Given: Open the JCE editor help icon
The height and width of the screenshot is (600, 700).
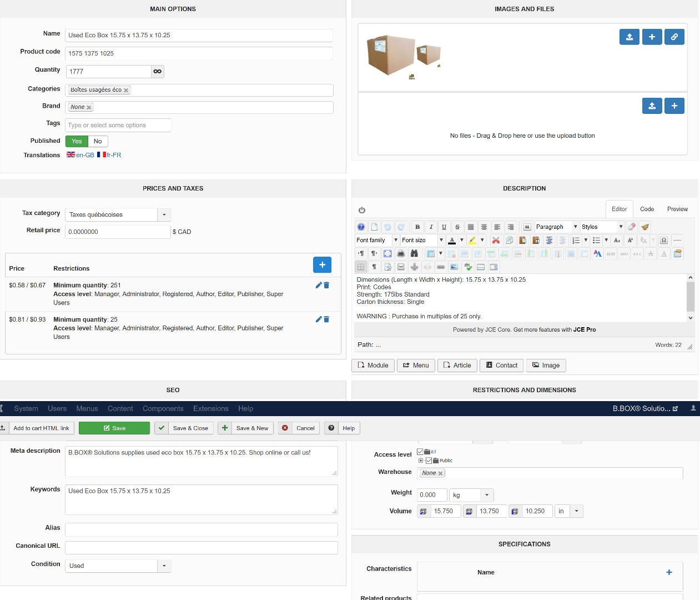Looking at the screenshot, I should point(361,227).
